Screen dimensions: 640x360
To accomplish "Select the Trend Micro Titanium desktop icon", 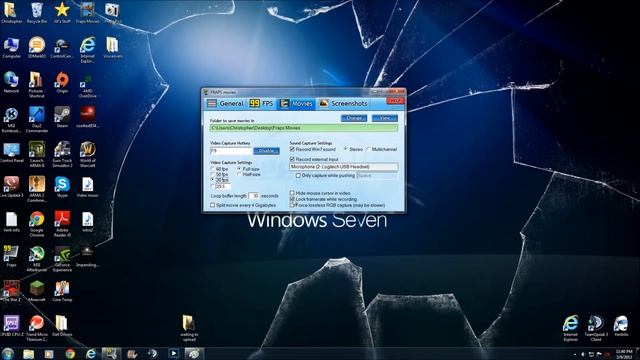I will click(x=37, y=328).
